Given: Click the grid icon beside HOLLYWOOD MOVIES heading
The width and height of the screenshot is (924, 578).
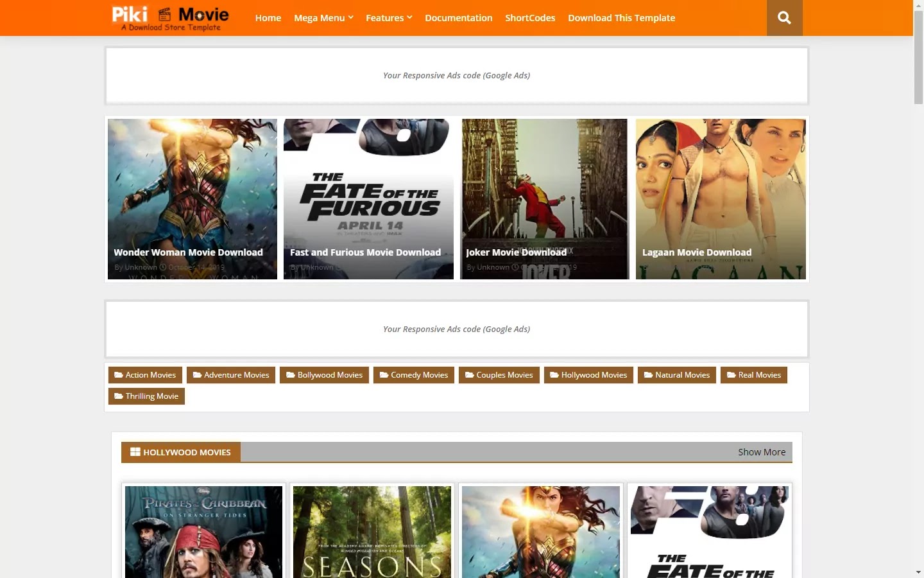Looking at the screenshot, I should click(135, 452).
